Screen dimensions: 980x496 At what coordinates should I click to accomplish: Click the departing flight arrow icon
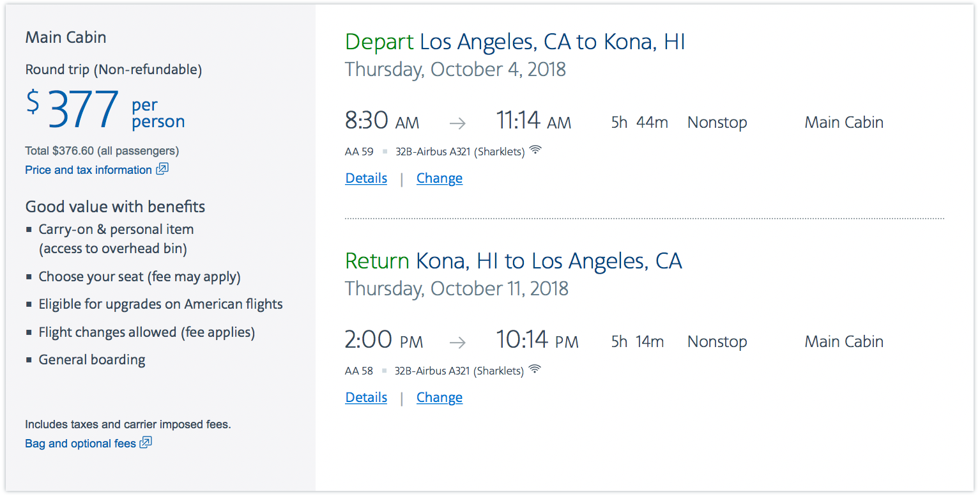pos(457,123)
